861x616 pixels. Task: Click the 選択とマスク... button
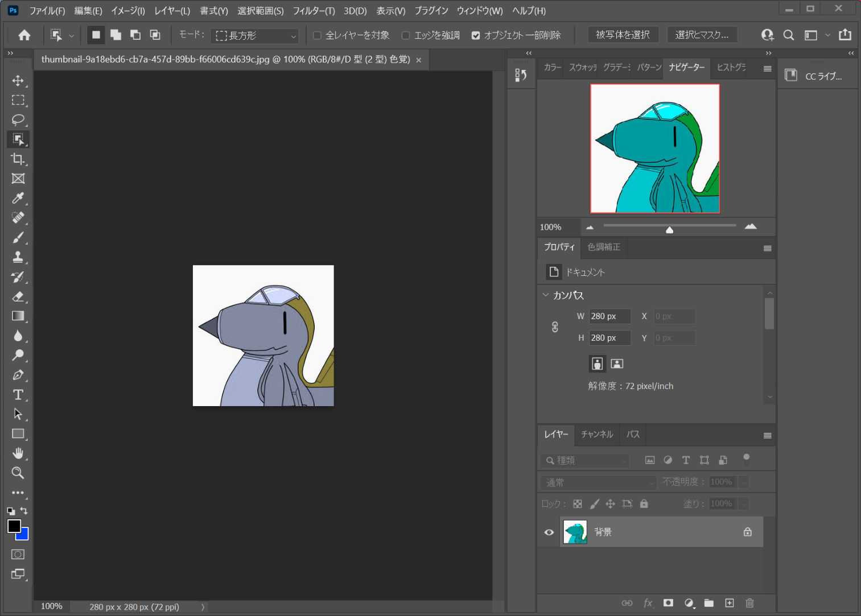(x=702, y=35)
